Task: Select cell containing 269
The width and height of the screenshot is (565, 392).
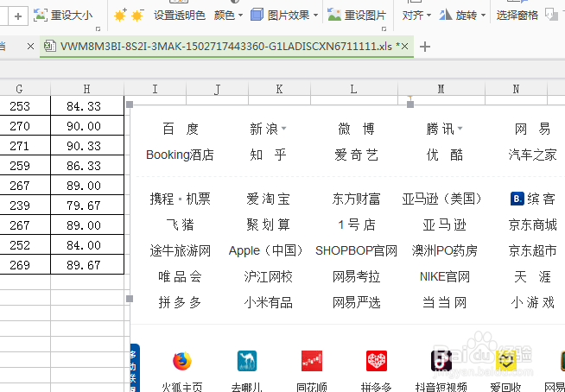Action: point(25,265)
